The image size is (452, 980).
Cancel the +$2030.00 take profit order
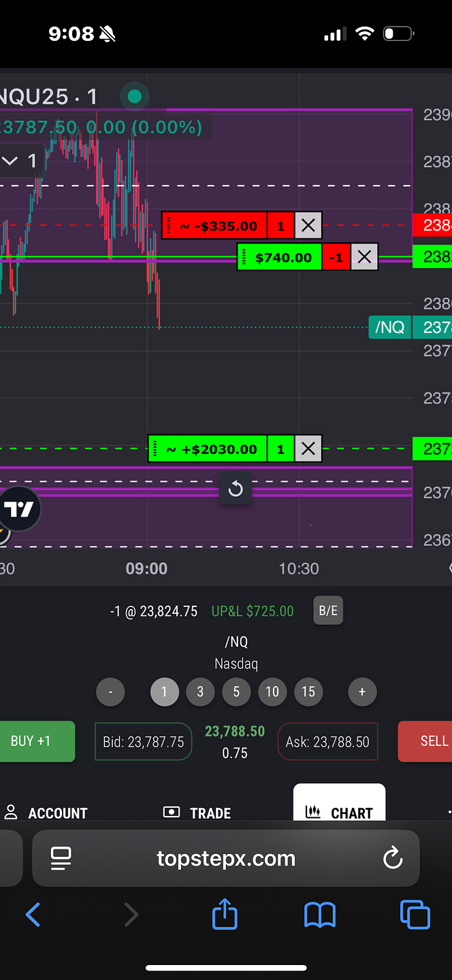coord(308,449)
